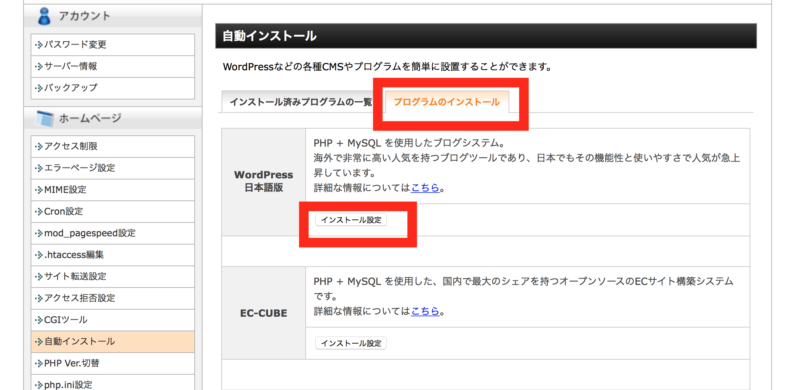Open サーバー情報 in the sidebar
800x390 pixels.
point(112,66)
